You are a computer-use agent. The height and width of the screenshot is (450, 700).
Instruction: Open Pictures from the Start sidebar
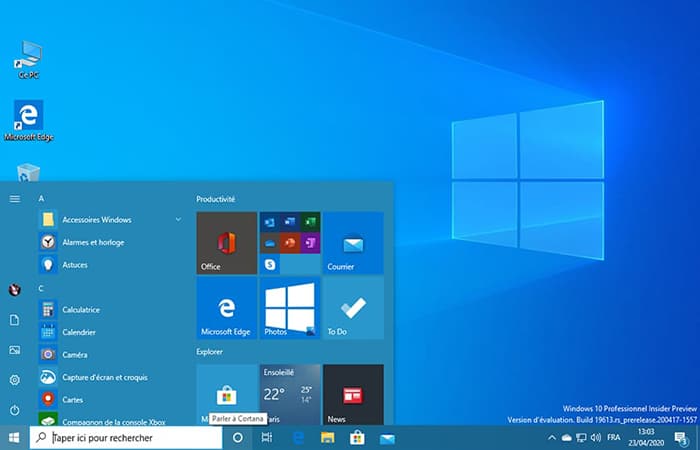click(x=15, y=350)
